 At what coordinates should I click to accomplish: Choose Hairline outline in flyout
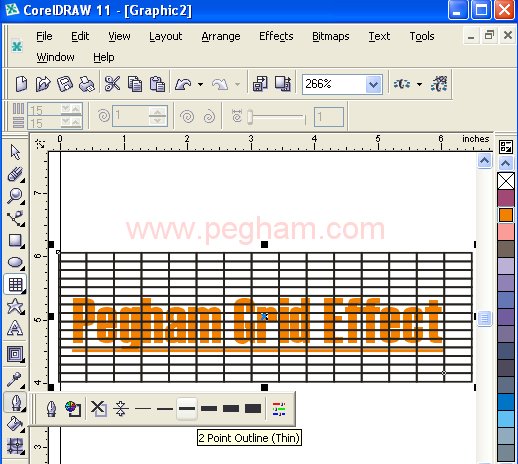click(x=121, y=409)
